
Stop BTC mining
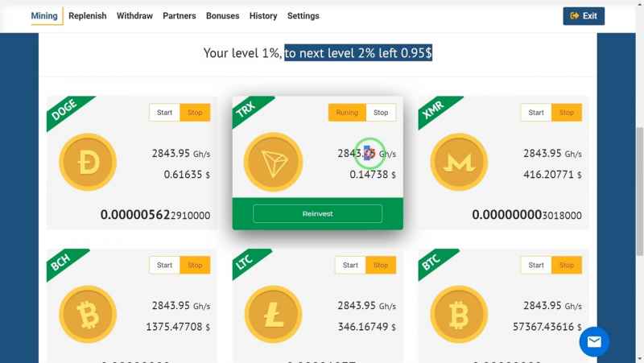click(x=567, y=266)
